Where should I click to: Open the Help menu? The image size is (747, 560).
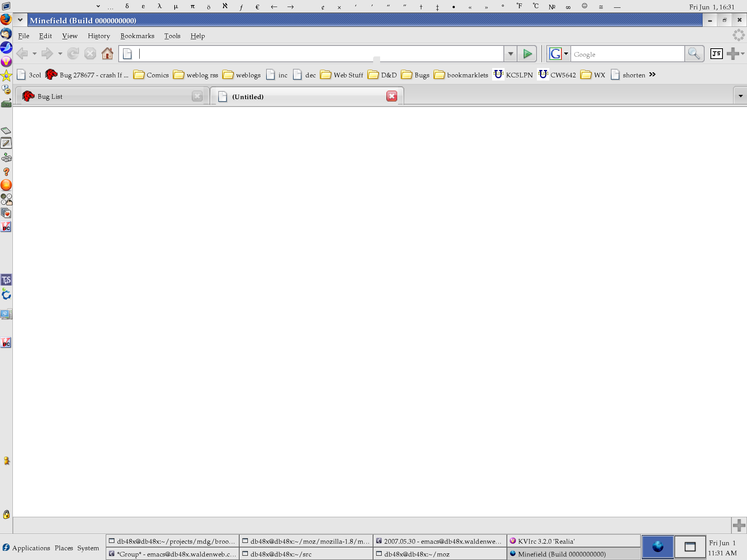pyautogui.click(x=198, y=36)
